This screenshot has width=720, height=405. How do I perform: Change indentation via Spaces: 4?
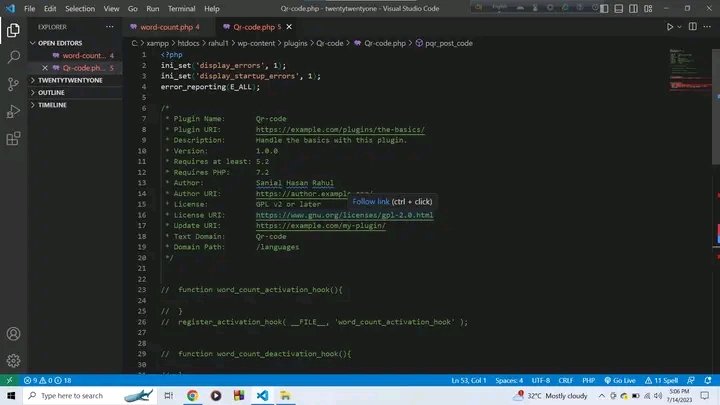(509, 380)
